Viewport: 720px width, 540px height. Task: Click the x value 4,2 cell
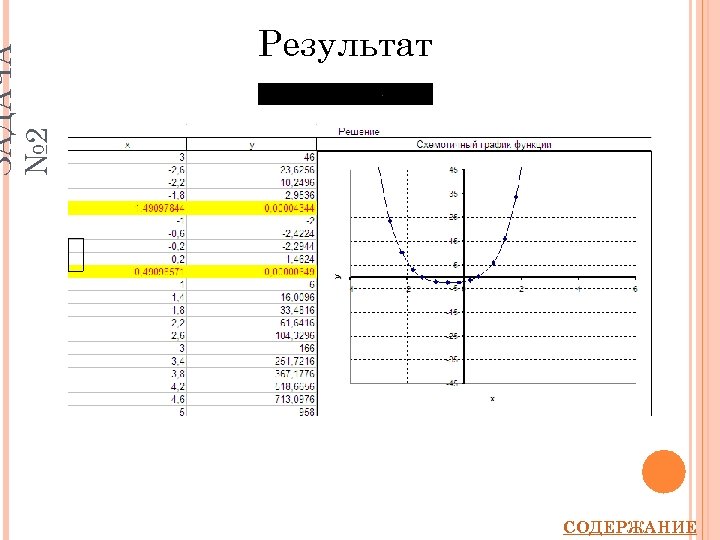tap(127, 386)
